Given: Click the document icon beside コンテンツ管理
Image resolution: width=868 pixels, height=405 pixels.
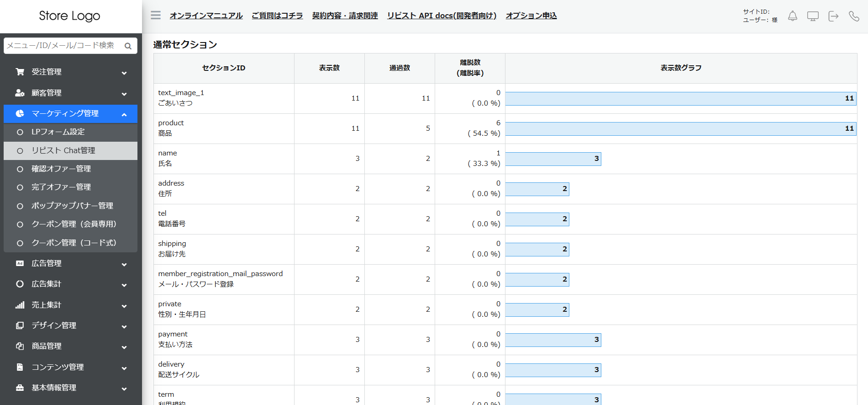Looking at the screenshot, I should tap(20, 367).
